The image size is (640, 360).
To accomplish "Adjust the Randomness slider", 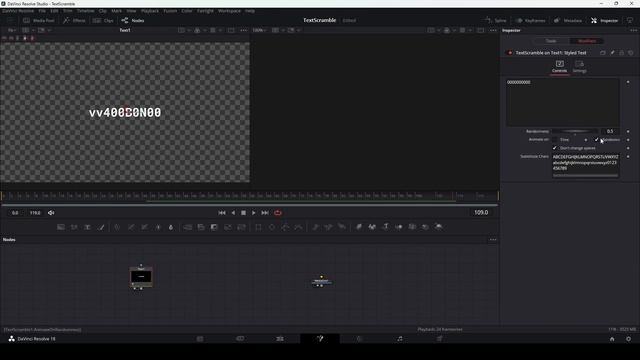I will pos(575,131).
